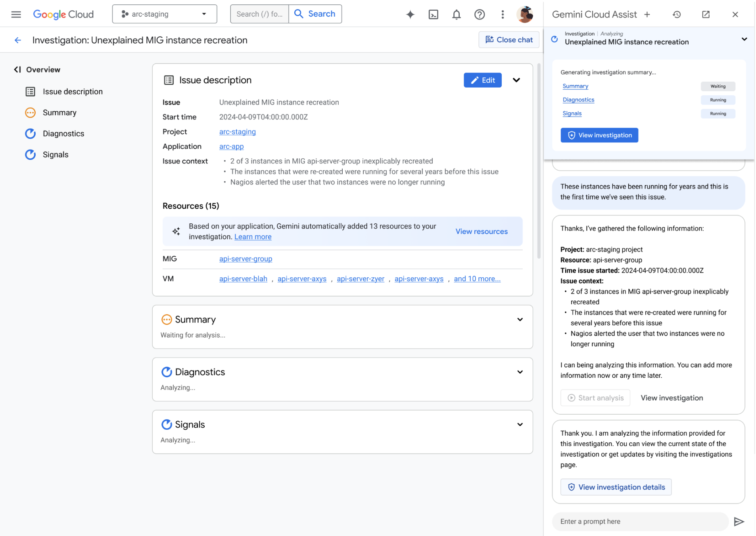Edit the issue description
Viewport: 756px width, 536px height.
(x=482, y=80)
